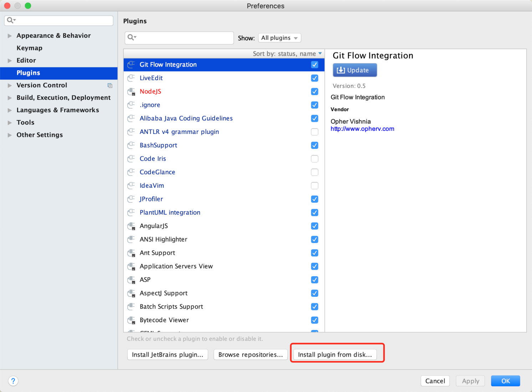Viewport: 532px width, 392px height.
Task: Click the Ant Support plugin icon
Action: click(131, 253)
